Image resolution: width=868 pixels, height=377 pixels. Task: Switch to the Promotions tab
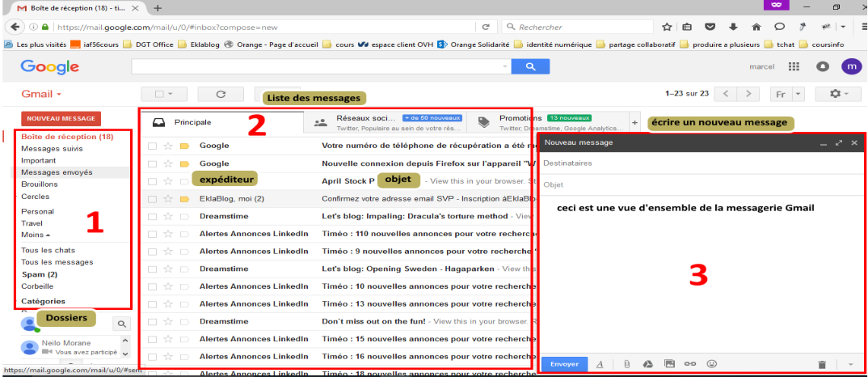[x=520, y=118]
